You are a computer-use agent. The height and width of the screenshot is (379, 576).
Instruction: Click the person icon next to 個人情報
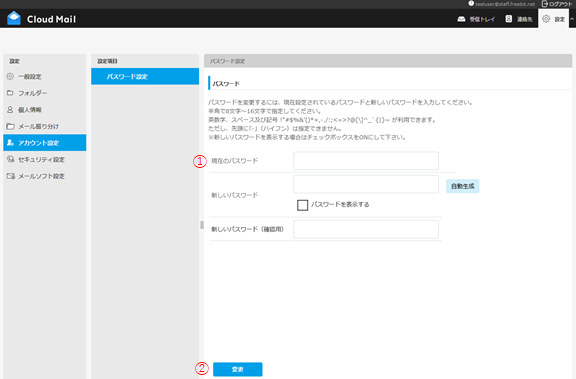point(10,109)
